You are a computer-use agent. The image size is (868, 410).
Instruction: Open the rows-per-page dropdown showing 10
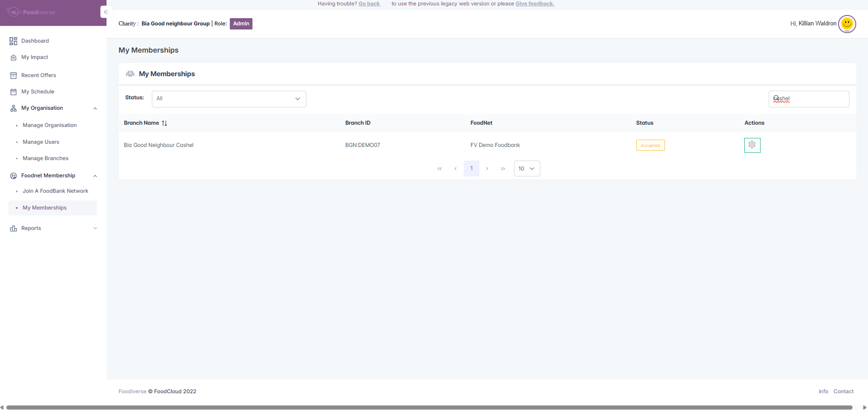click(x=527, y=169)
